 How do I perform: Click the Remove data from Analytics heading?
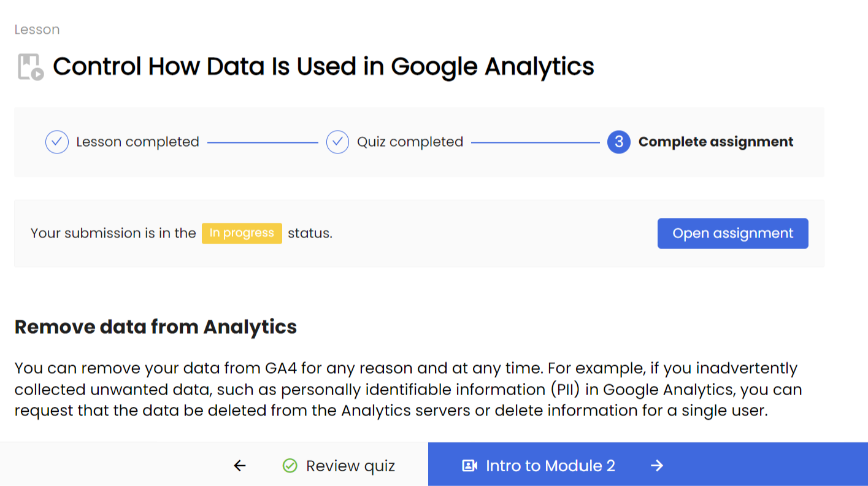pyautogui.click(x=156, y=327)
